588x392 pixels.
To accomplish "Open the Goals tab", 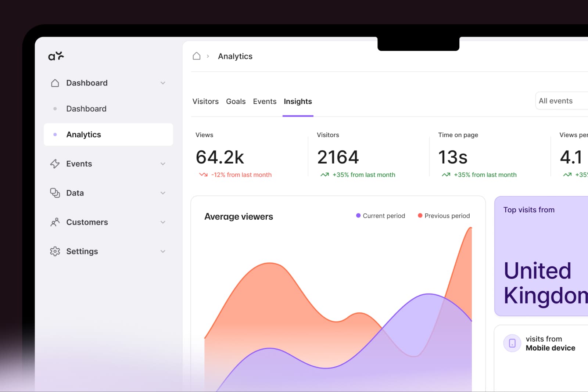I will [236, 101].
